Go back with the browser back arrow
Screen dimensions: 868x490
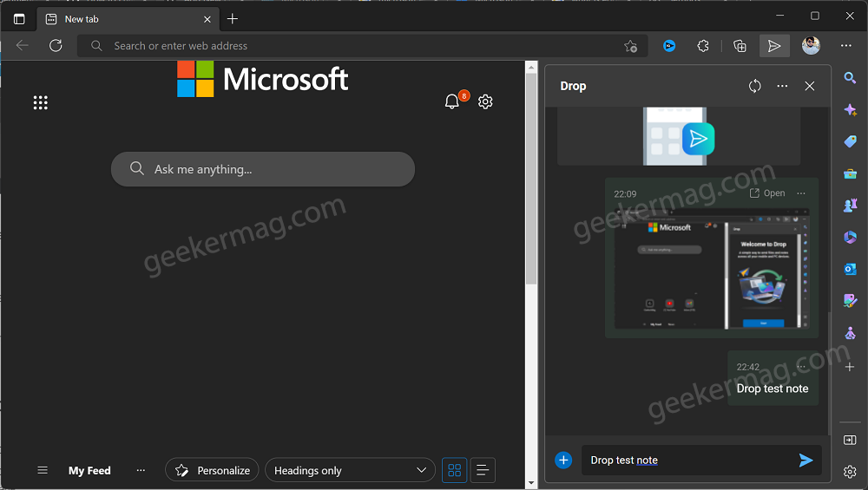click(23, 45)
